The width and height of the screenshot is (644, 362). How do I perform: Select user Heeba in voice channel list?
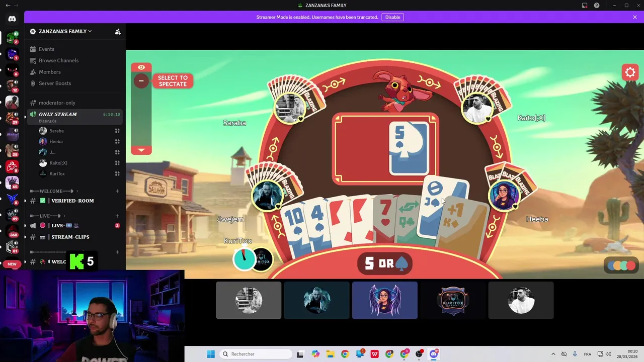[x=56, y=142]
